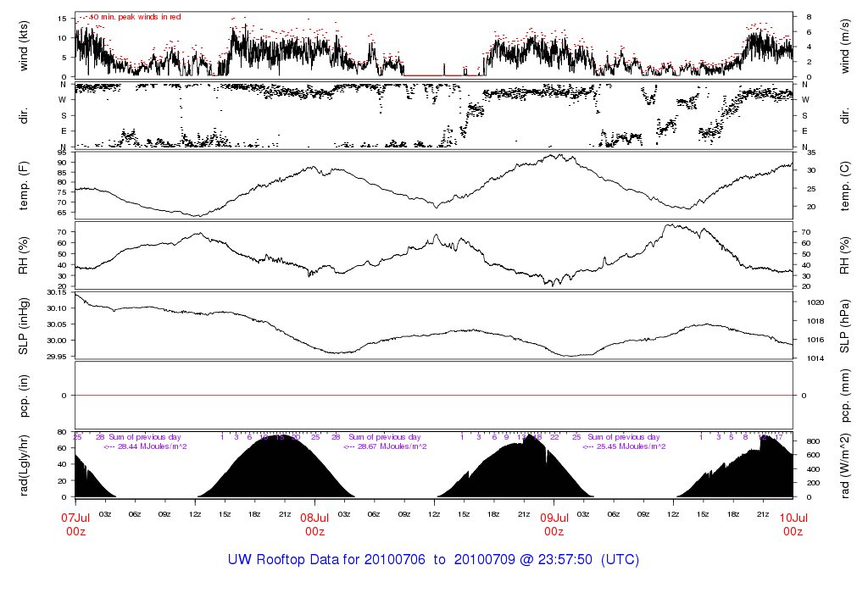Select the '25.45 MJoules/m^2' radiation sum
The width and height of the screenshot is (868, 593).
(631, 446)
